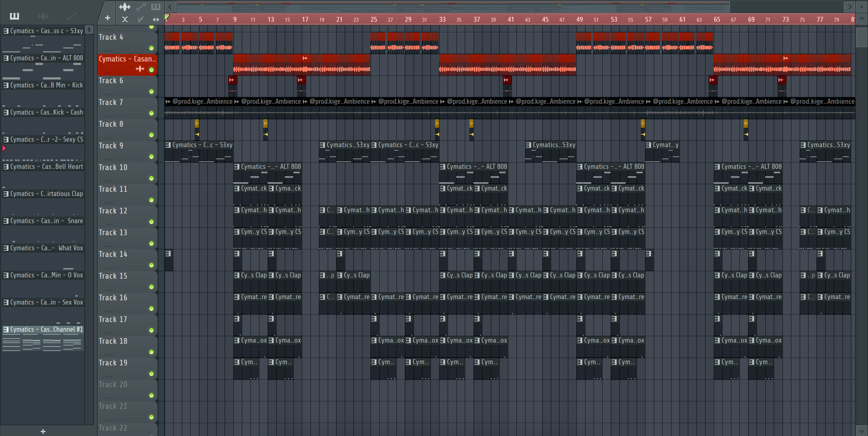Image resolution: width=868 pixels, height=436 pixels.
Task: Toggle Track 6 mute LED
Action: click(151, 91)
